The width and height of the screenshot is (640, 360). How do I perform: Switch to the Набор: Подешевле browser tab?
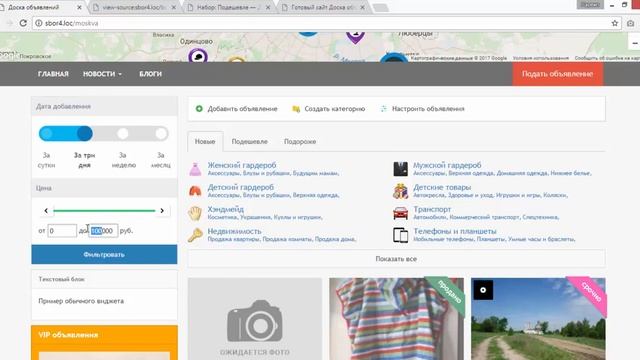(x=229, y=7)
